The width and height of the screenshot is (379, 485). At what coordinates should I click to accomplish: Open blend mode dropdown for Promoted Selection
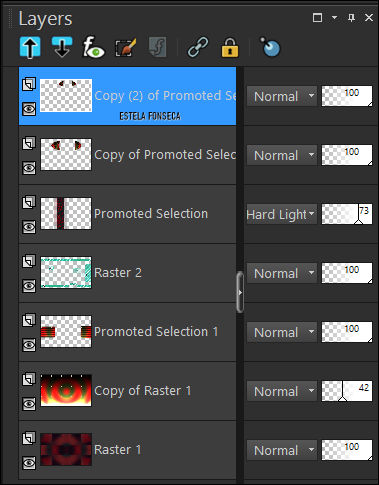pyautogui.click(x=282, y=214)
